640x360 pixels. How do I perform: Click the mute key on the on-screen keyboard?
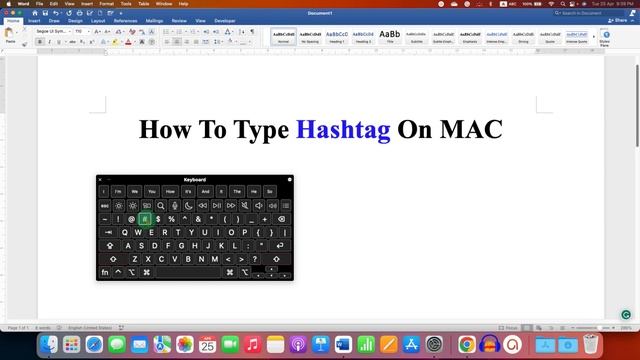(244, 206)
